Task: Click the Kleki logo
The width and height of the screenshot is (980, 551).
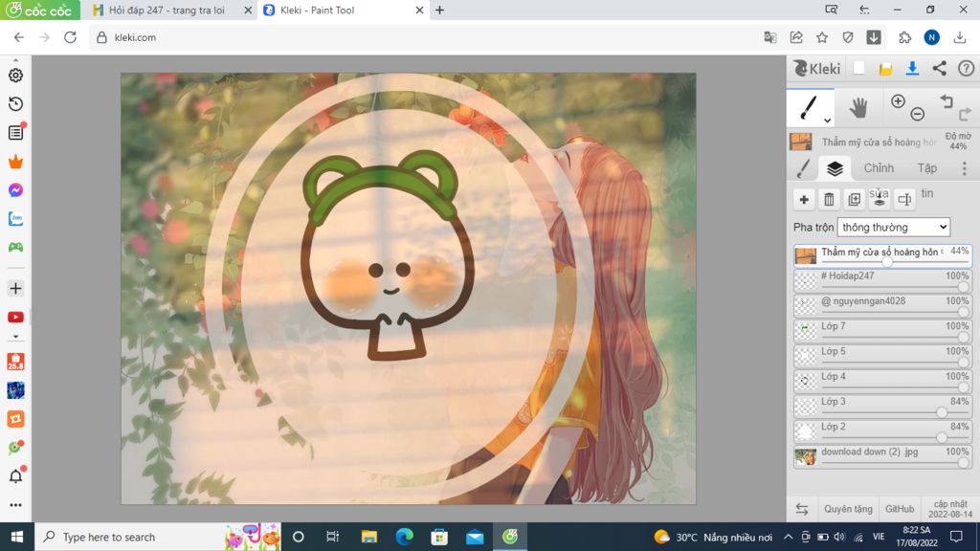Action: click(817, 69)
